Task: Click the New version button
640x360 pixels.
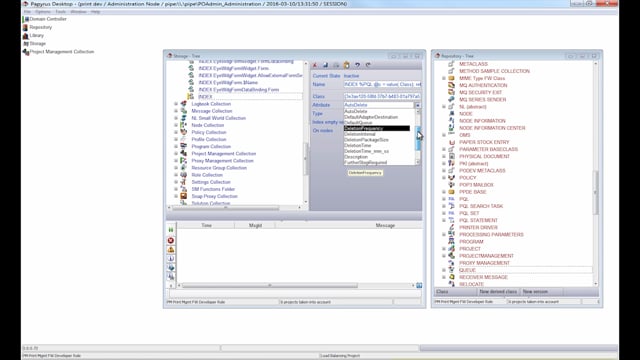Action: [x=541, y=292]
